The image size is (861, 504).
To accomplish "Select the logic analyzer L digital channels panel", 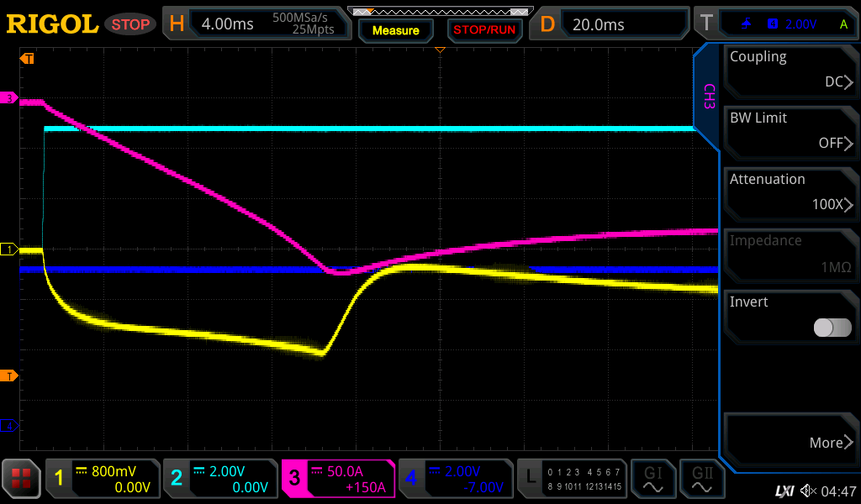I will tap(572, 479).
